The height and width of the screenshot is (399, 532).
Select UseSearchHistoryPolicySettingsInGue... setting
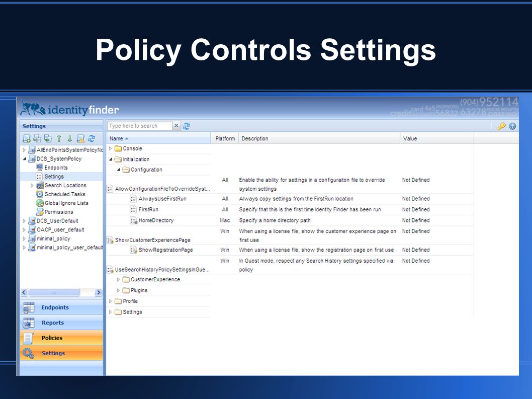(x=162, y=270)
